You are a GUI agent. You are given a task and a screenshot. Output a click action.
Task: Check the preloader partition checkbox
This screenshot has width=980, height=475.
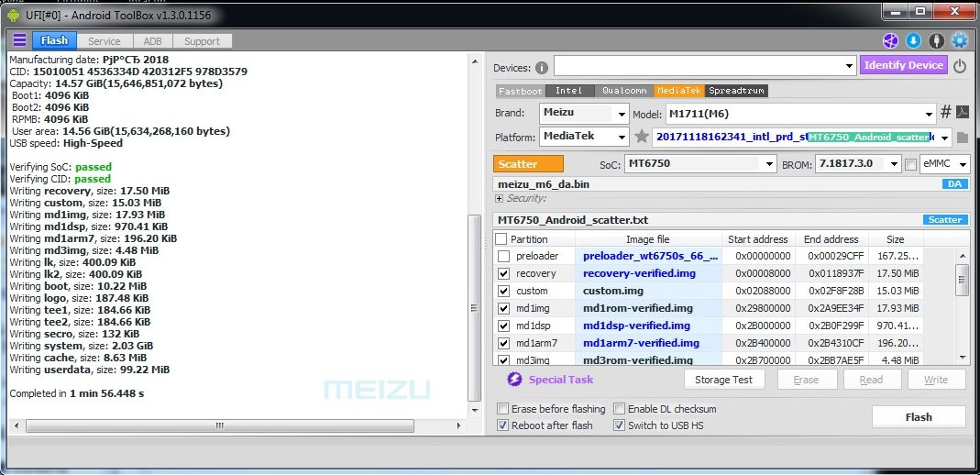(503, 256)
